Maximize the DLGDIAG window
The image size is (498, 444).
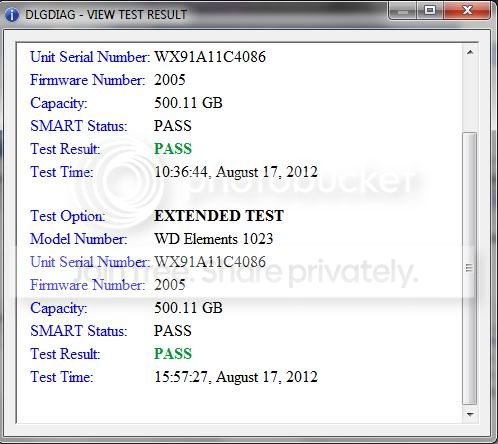430,10
